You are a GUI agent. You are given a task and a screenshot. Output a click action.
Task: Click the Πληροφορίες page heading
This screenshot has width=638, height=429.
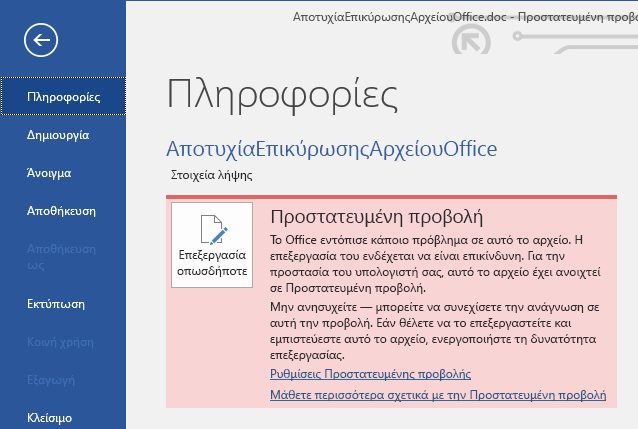282,96
